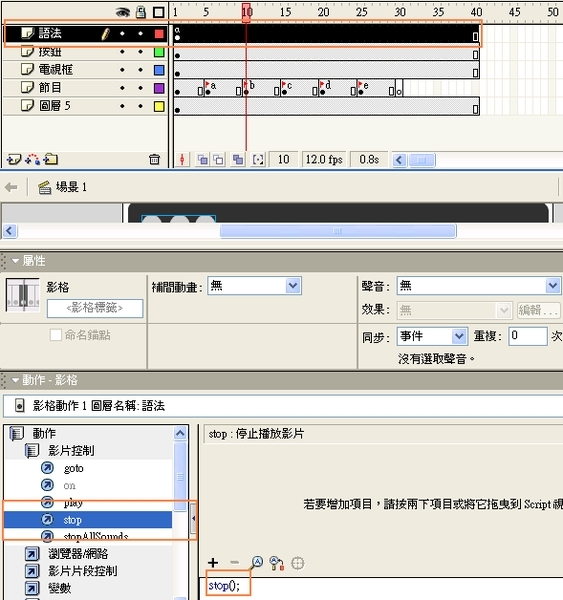Click the add motion guide icon
Viewport: 563px width, 600px height.
(33, 159)
